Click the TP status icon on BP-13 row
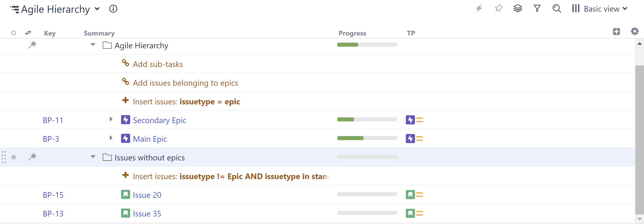Screen dimensions: 644x224 (410, 214)
